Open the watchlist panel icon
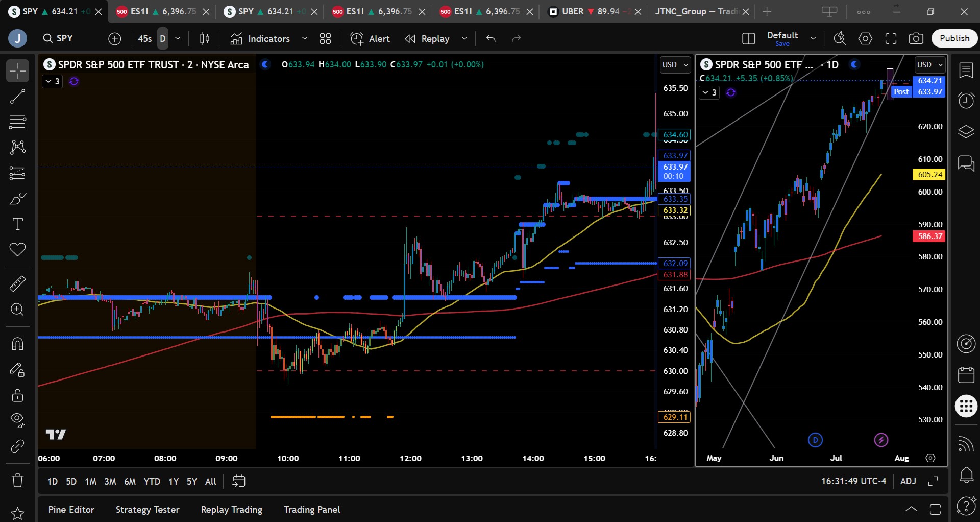 tap(966, 70)
